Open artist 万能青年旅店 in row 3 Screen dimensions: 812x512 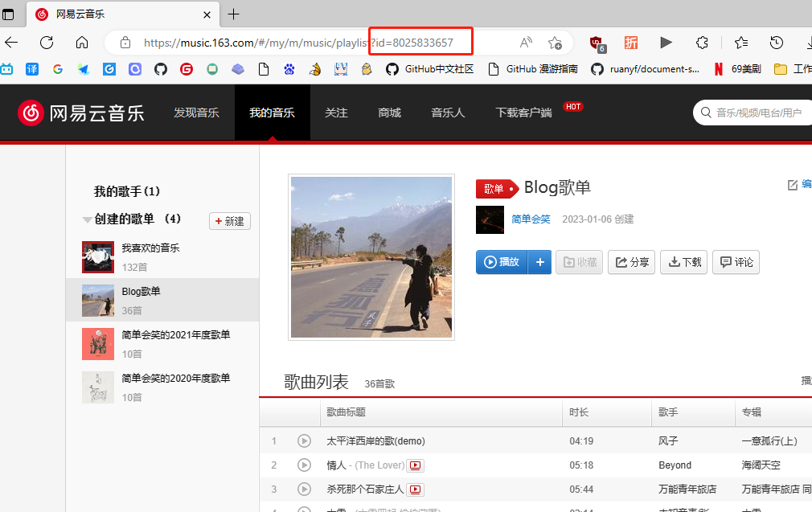pyautogui.click(x=687, y=489)
